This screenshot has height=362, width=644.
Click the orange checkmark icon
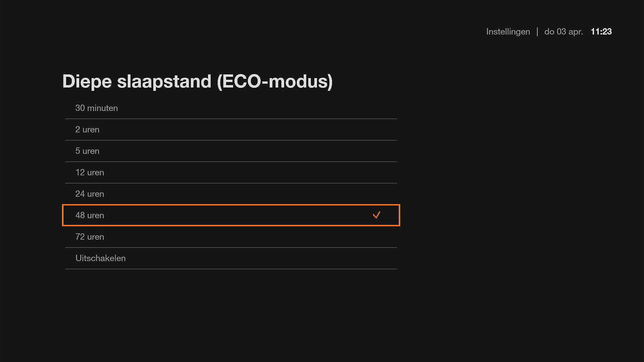(376, 215)
